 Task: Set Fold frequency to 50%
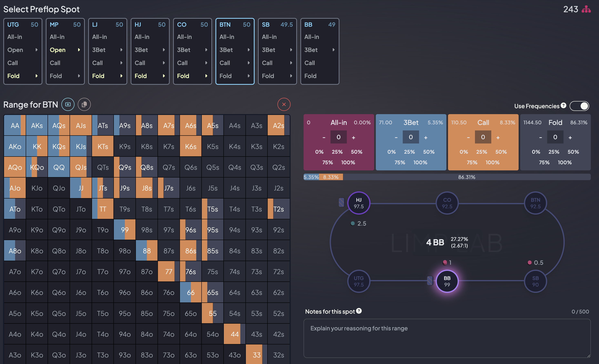click(x=573, y=152)
